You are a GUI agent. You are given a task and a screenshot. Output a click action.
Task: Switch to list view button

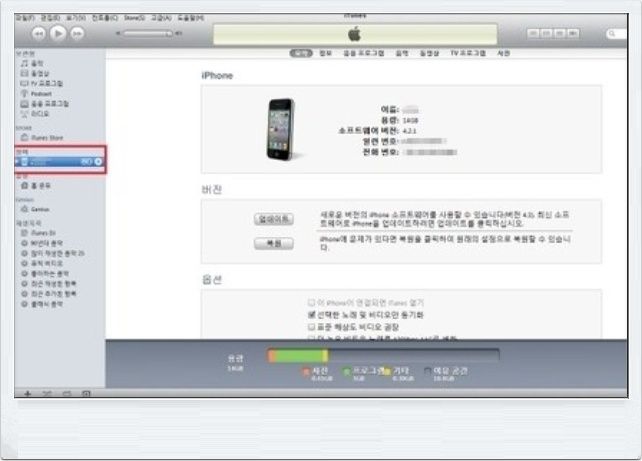pyautogui.click(x=533, y=33)
